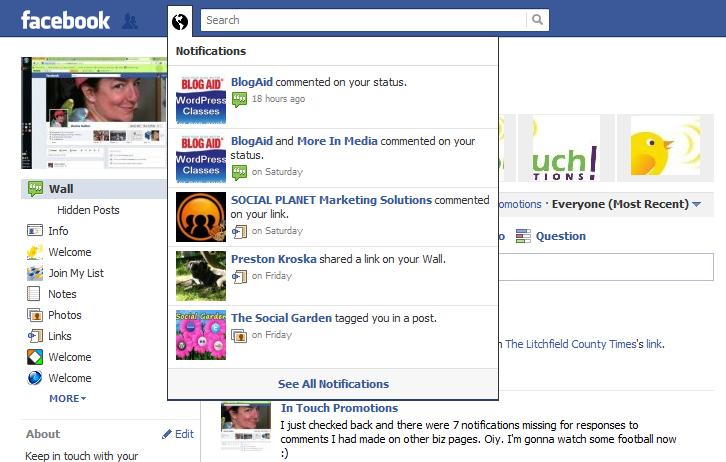The height and width of the screenshot is (462, 726).
Task: Click the pencil Edit icon near About
Action: coord(167,434)
